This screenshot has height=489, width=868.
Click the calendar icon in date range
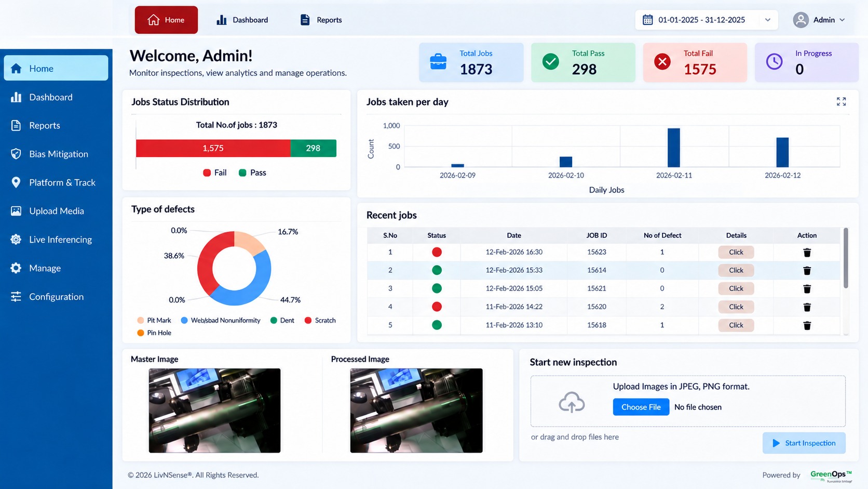[647, 20]
